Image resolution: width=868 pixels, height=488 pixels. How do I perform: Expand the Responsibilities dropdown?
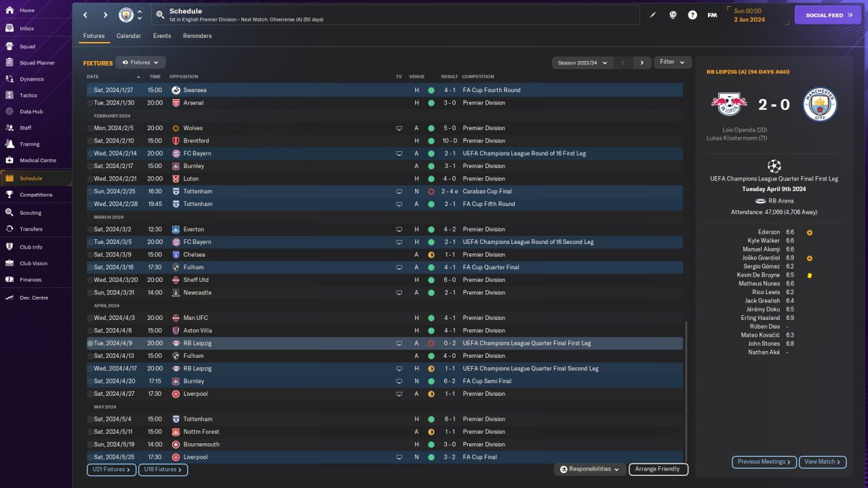click(590, 469)
